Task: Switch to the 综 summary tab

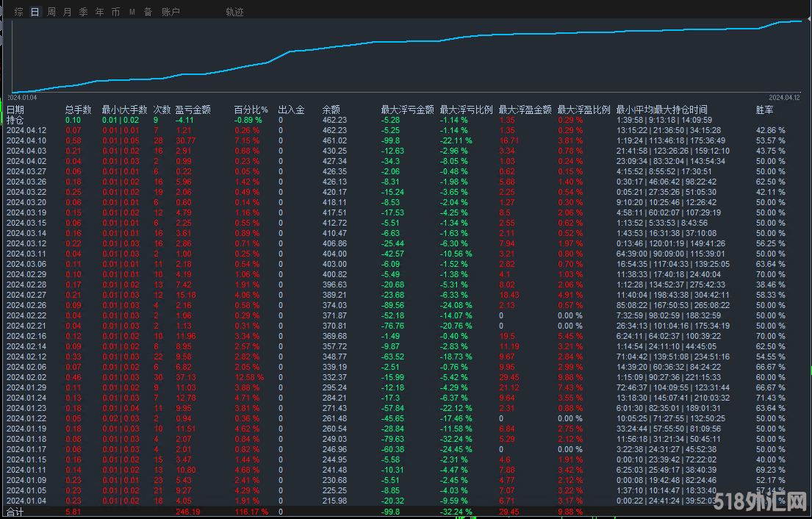Action: point(19,12)
